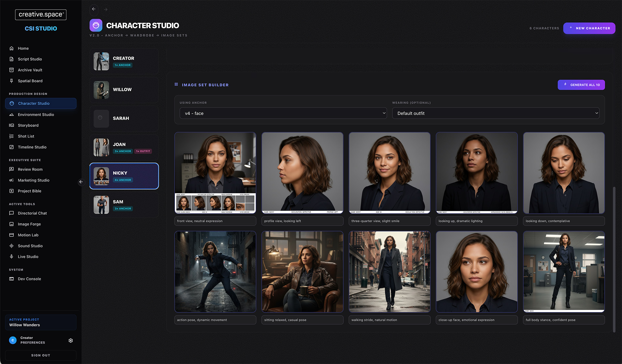Open the profile view looking left thumbnail
The image size is (622, 364).
pos(302,173)
